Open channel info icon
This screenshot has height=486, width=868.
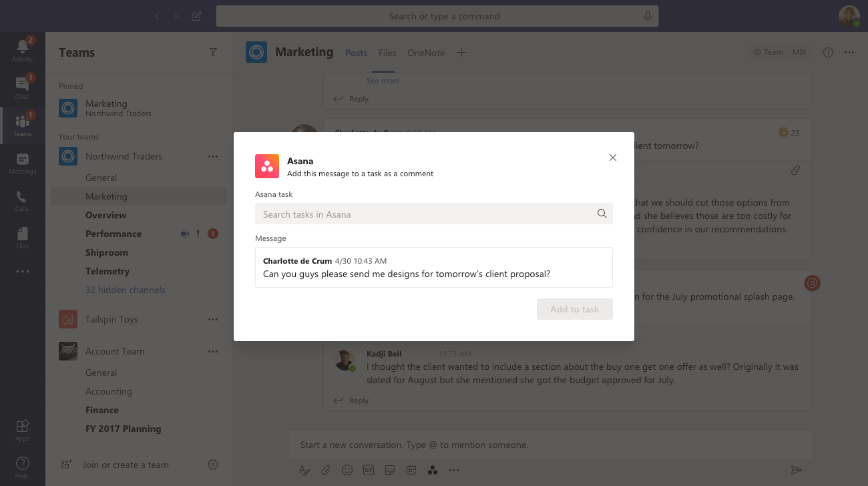pos(828,52)
